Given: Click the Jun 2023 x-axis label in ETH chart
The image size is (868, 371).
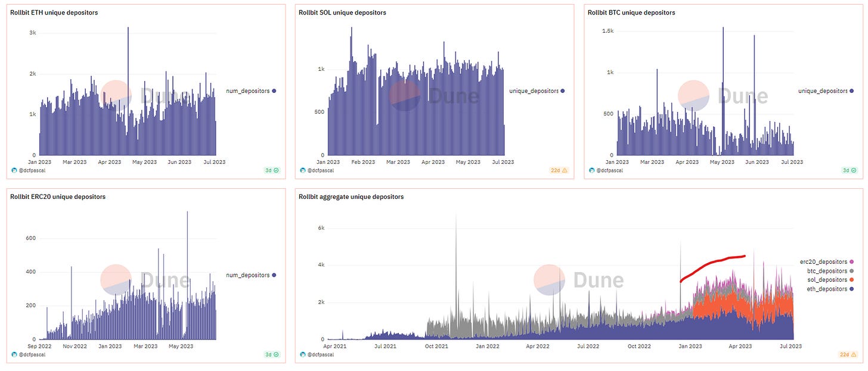Looking at the screenshot, I should click(x=180, y=162).
